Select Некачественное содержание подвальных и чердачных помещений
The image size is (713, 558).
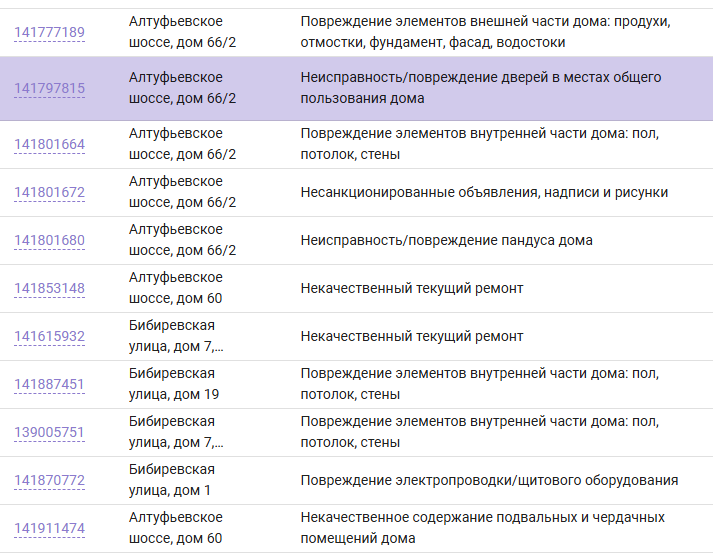tap(482, 528)
